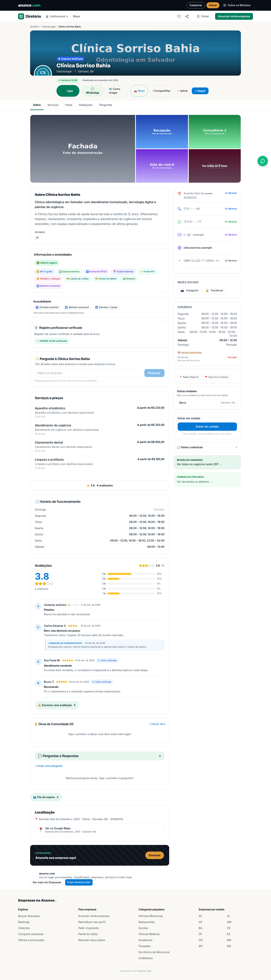This screenshot has width=271, height=980.
Task: Click the WhatsApp action button
Action: click(x=92, y=91)
